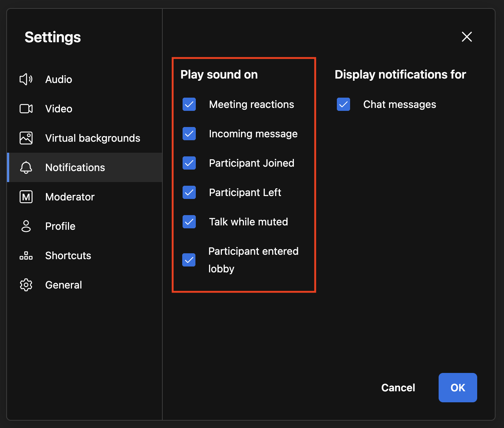504x428 pixels.
Task: Open the Virtual backgrounds settings section
Action: click(x=93, y=138)
